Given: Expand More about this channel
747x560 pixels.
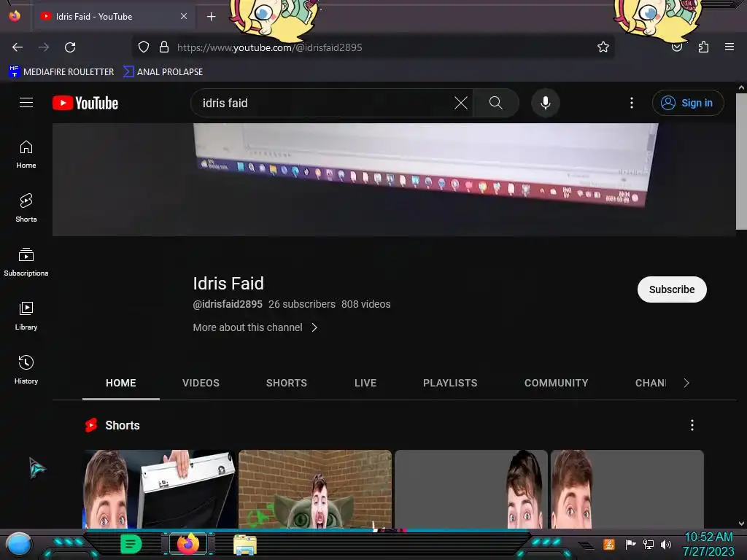Looking at the screenshot, I should tap(255, 327).
